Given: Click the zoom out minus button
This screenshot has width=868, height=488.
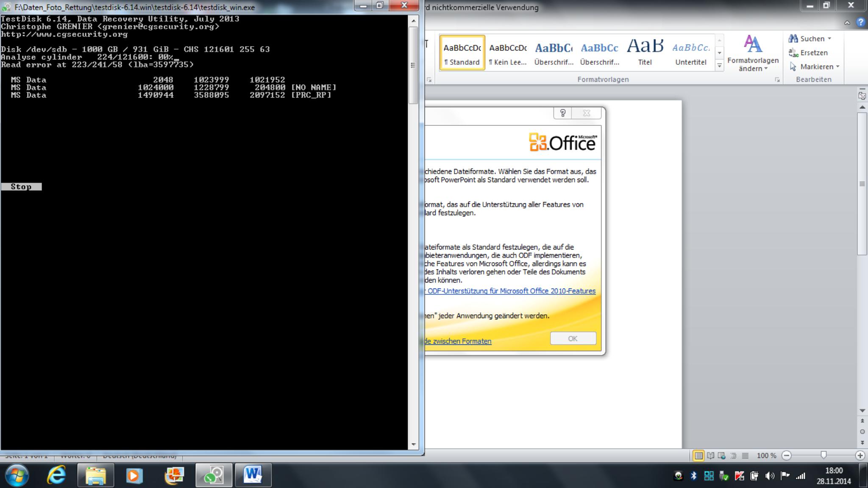Looking at the screenshot, I should [x=787, y=456].
